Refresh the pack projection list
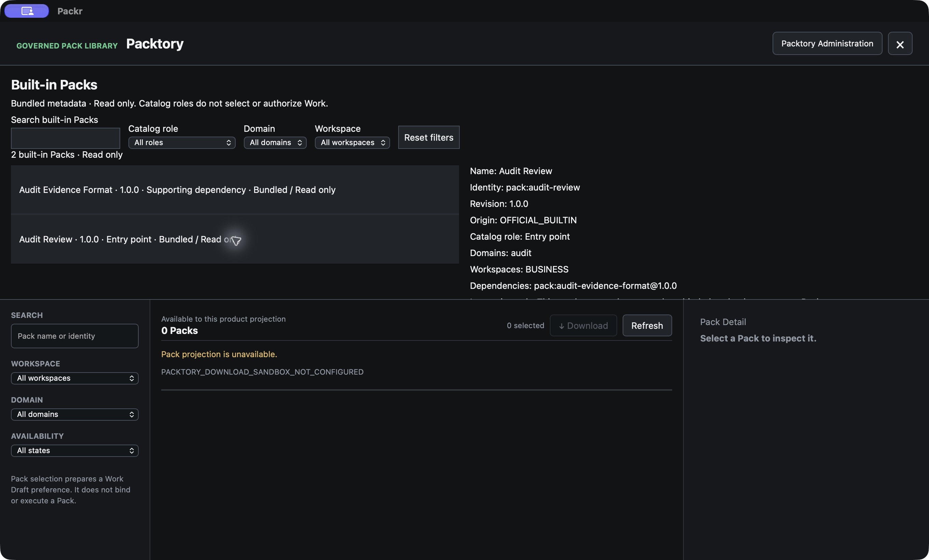 (647, 326)
